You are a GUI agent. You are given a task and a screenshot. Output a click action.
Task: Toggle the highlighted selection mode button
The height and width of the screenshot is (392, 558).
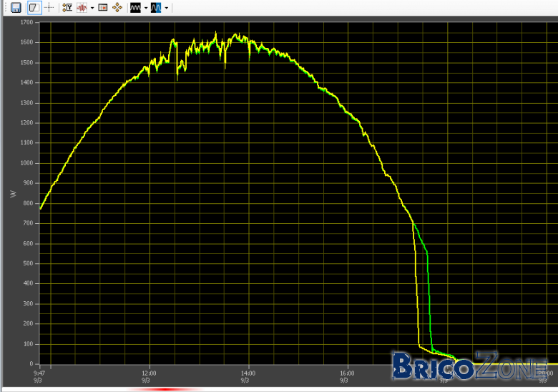click(x=34, y=7)
